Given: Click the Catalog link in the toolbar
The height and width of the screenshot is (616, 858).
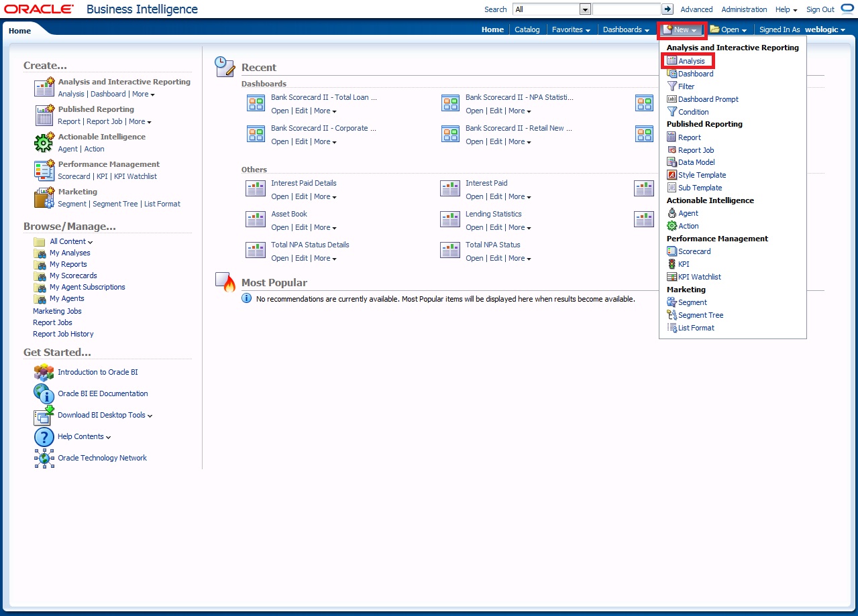Looking at the screenshot, I should tap(527, 29).
